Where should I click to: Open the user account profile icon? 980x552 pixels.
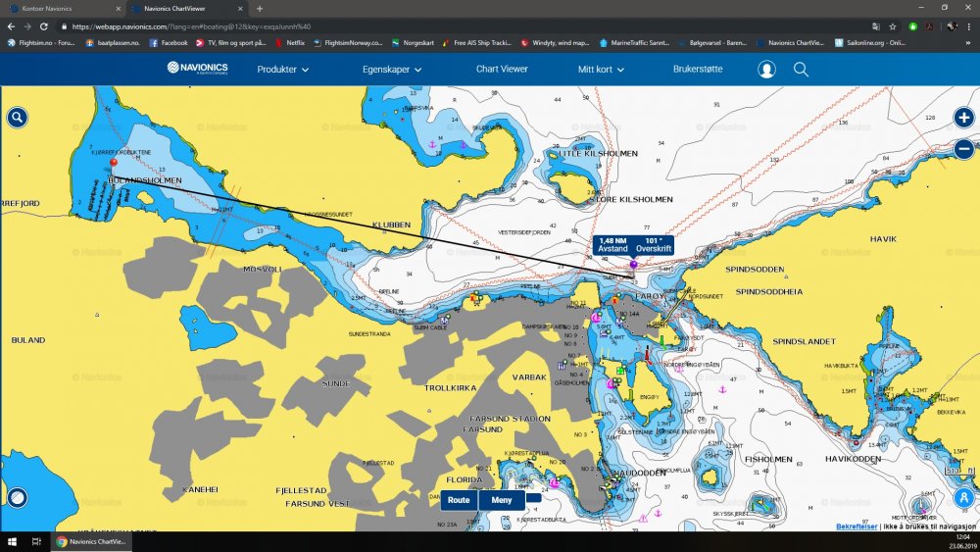click(x=766, y=70)
